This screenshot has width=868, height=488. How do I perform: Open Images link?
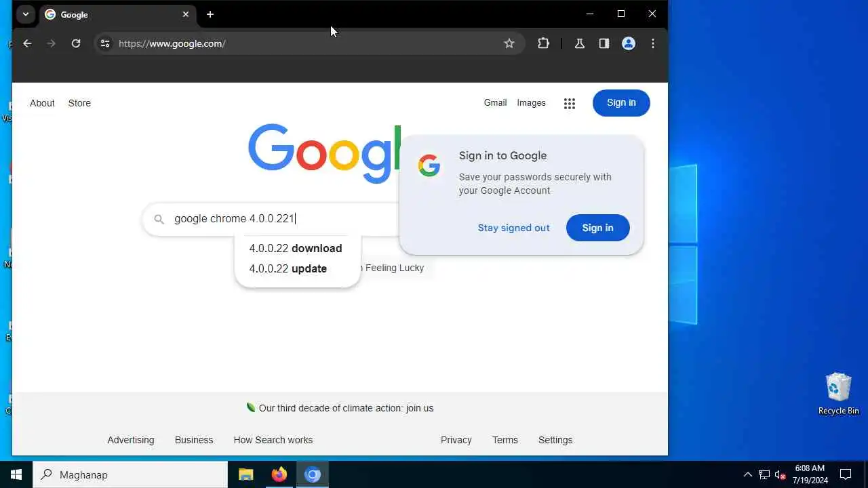click(x=531, y=103)
